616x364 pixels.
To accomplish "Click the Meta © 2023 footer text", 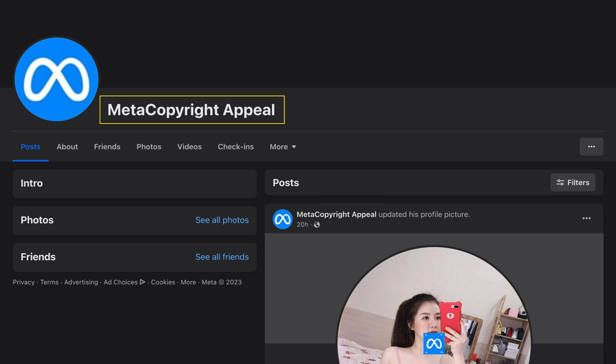I will click(x=222, y=282).
